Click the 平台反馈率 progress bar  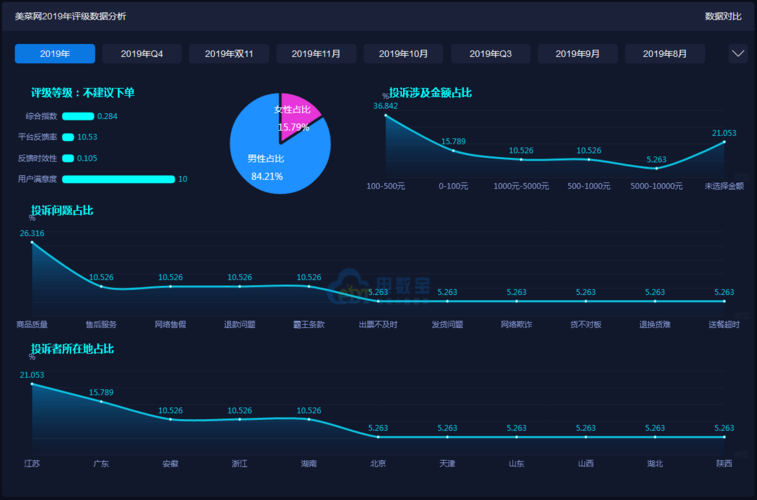[x=68, y=137]
